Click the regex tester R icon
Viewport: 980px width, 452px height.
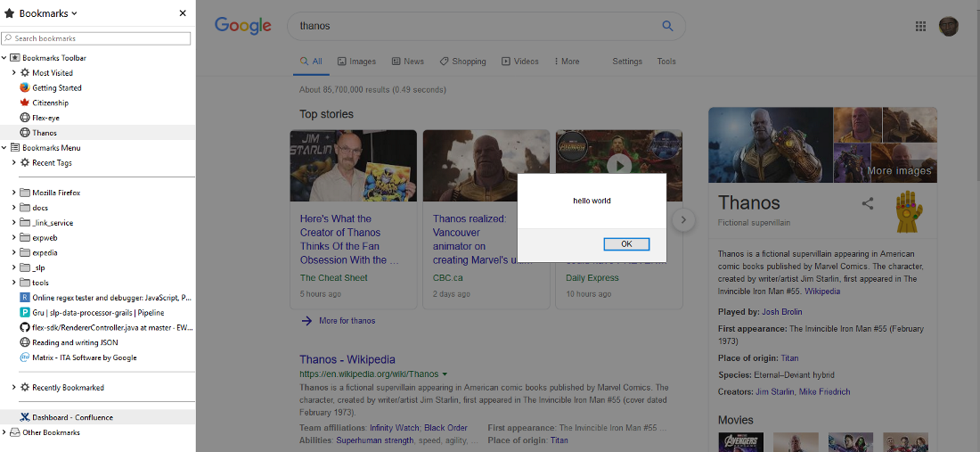coord(25,298)
